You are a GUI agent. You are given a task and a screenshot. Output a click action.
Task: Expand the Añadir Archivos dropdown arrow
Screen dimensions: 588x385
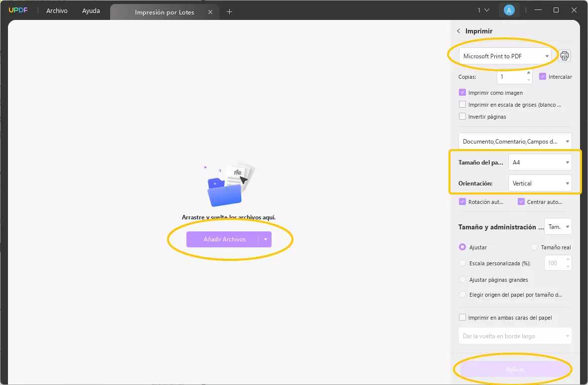point(266,239)
